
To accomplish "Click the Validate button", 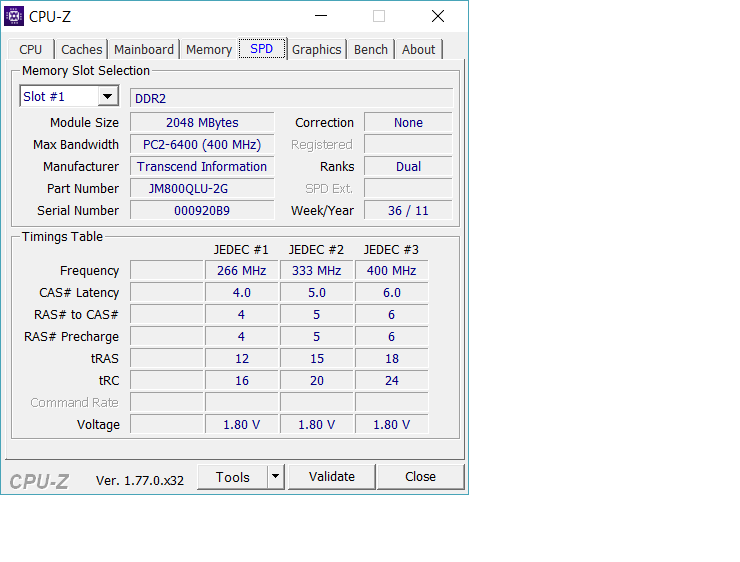I will coord(332,477).
